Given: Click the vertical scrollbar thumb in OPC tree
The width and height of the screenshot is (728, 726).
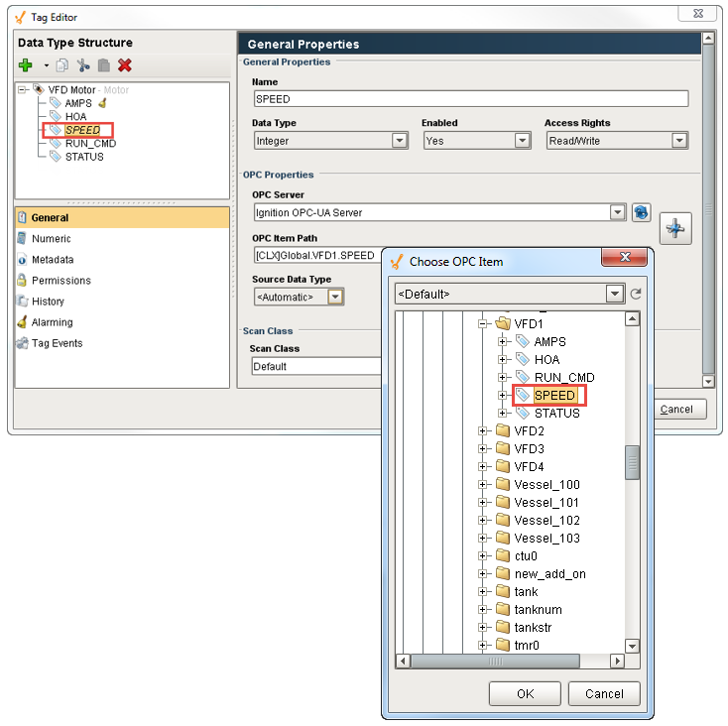Looking at the screenshot, I should coord(632,462).
